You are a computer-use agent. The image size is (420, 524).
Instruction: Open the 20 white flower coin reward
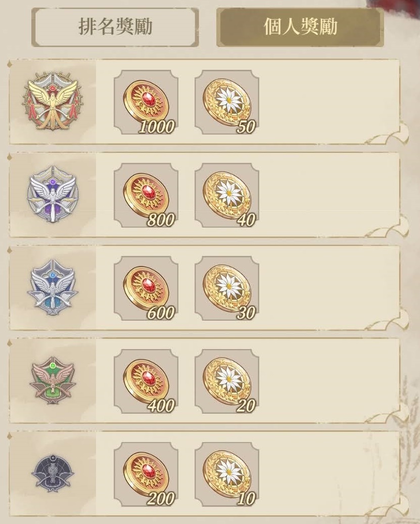[x=227, y=381]
